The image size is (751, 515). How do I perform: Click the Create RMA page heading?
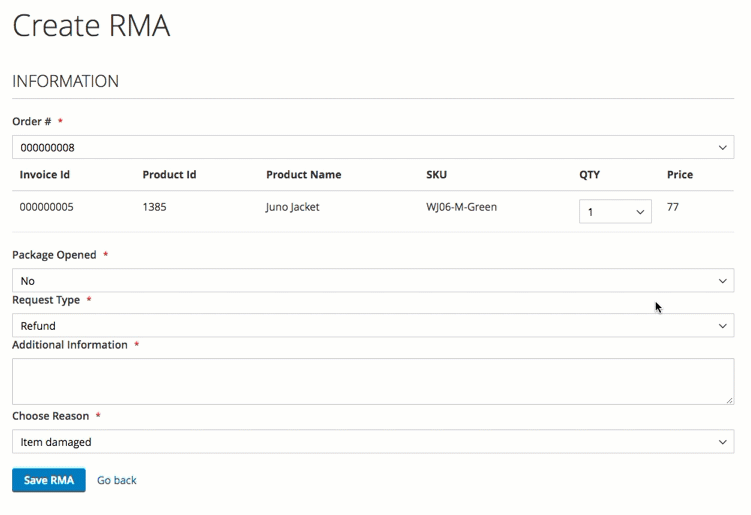click(91, 26)
